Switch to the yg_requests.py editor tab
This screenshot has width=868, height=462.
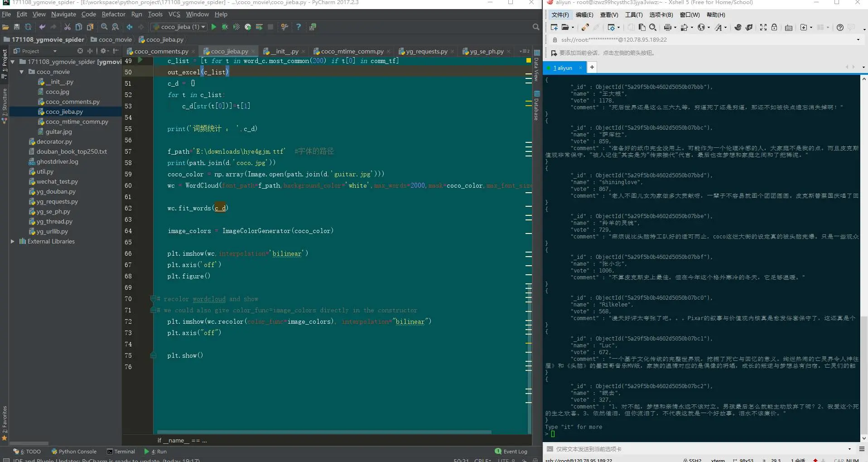[x=426, y=51]
